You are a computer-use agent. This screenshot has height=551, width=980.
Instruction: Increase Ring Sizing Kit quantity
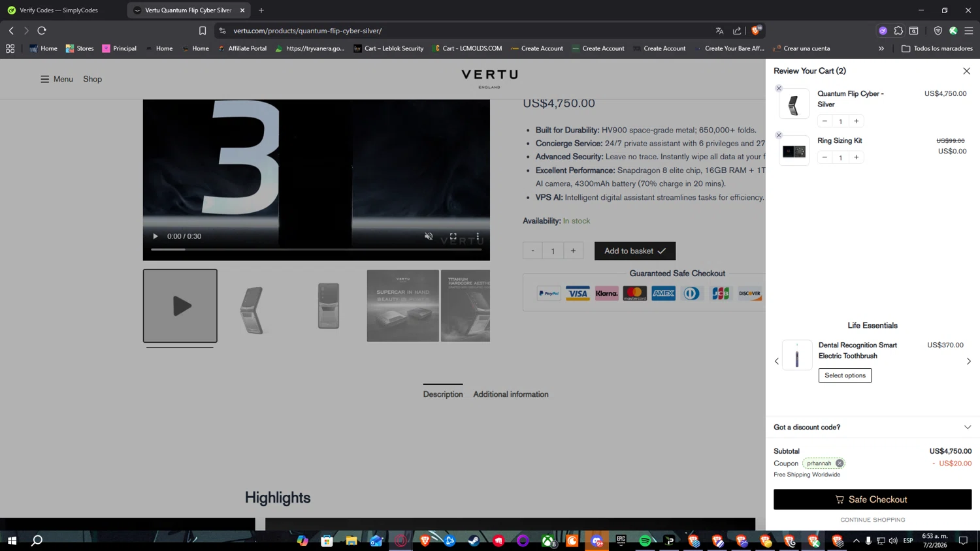pos(856,157)
